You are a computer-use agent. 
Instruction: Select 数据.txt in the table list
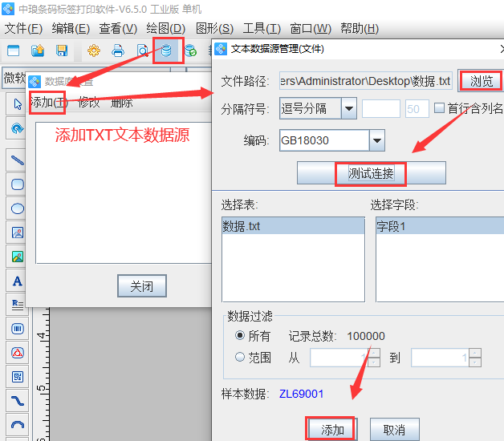[293, 226]
